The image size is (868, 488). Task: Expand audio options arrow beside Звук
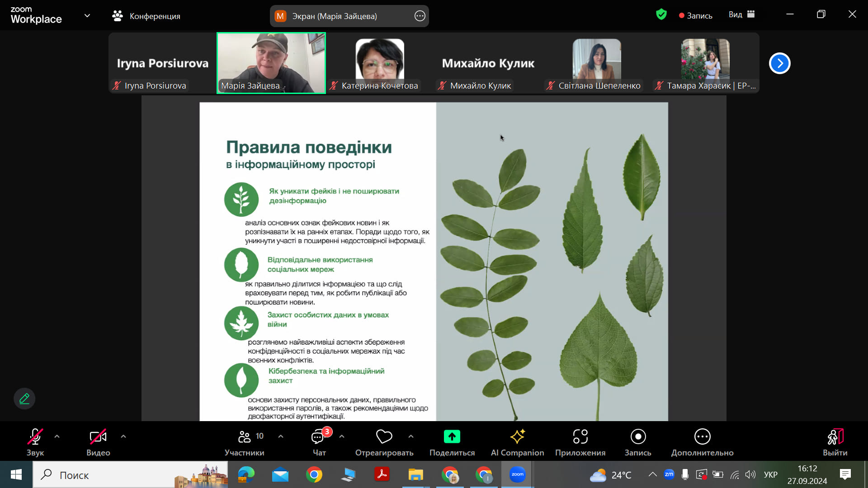pyautogui.click(x=57, y=436)
